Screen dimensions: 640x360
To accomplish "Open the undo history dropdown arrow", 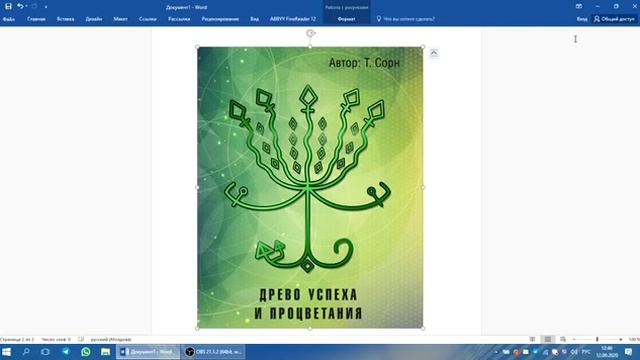I will tap(27, 7).
